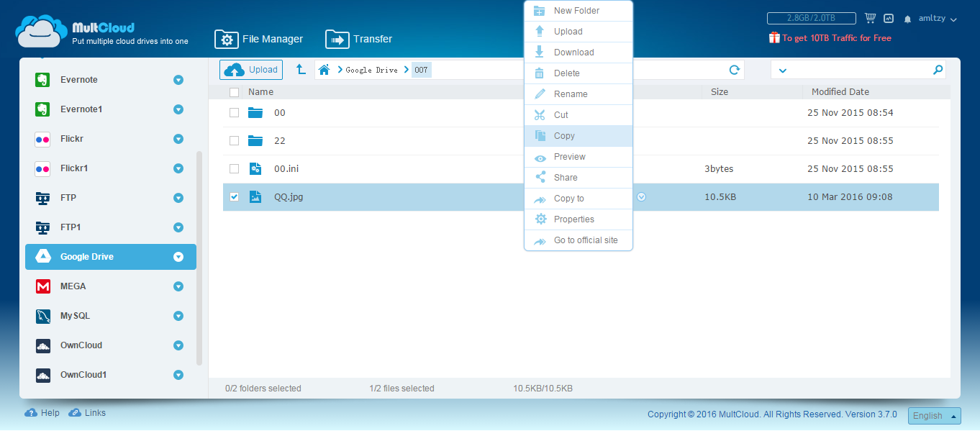Image resolution: width=980 pixels, height=431 pixels.
Task: Click the home breadcrumb icon
Action: coord(325,70)
